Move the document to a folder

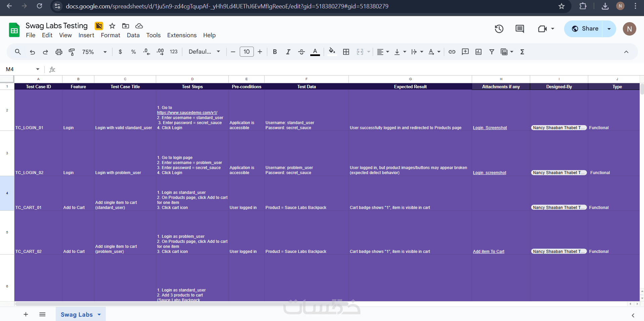pyautogui.click(x=126, y=26)
